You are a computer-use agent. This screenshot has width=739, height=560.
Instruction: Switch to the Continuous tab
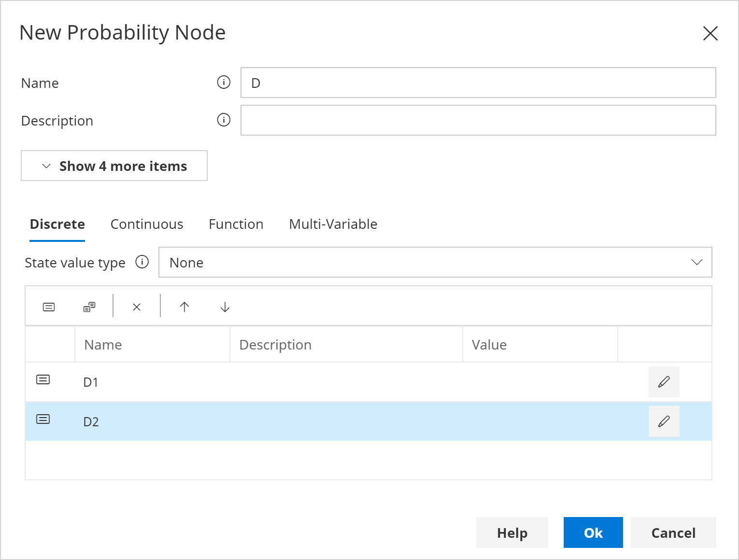(x=147, y=224)
